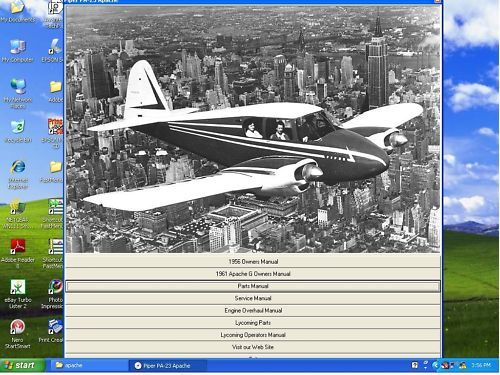The height and width of the screenshot is (375, 500).
Task: Open the Service Manual
Action: (253, 298)
